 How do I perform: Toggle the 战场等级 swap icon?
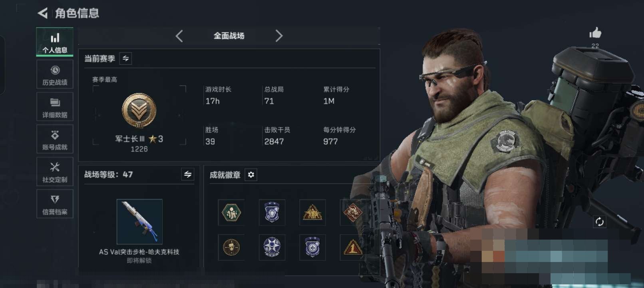188,174
